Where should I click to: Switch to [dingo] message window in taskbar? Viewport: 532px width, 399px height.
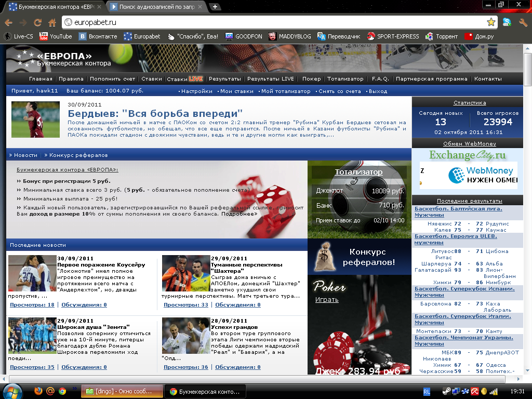[122, 391]
